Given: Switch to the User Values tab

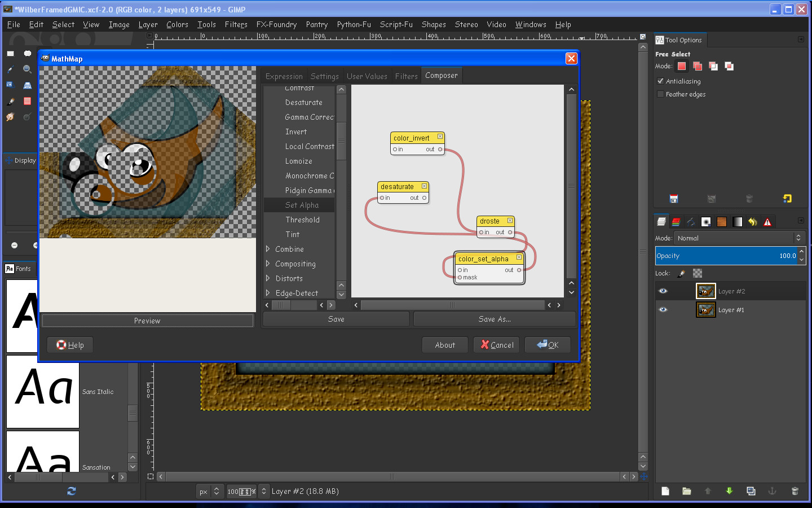Looking at the screenshot, I should [x=367, y=76].
